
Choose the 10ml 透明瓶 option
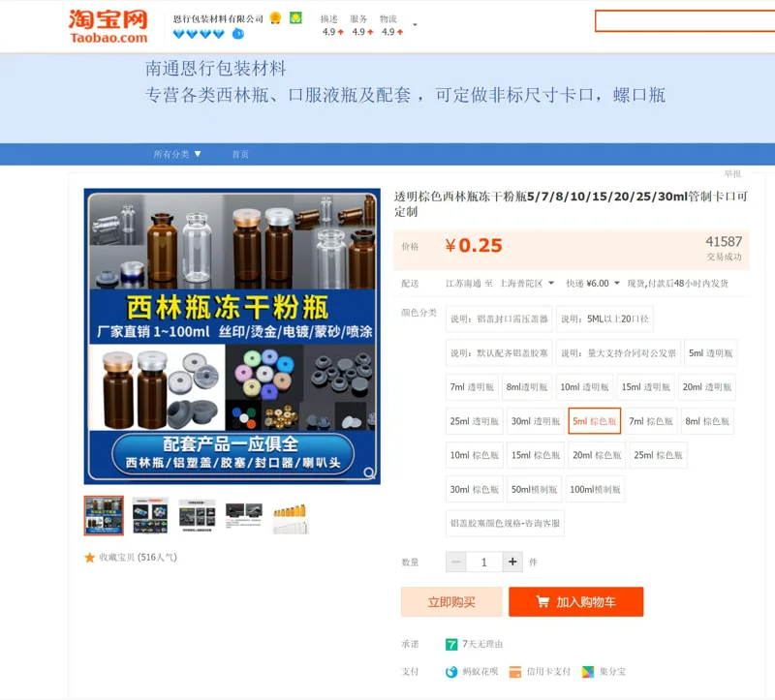click(x=584, y=387)
